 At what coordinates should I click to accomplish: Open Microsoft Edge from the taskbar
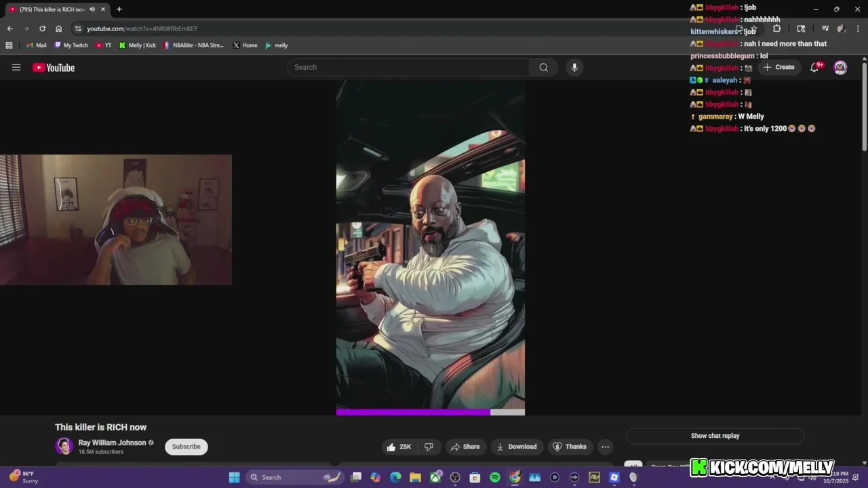pyautogui.click(x=395, y=477)
